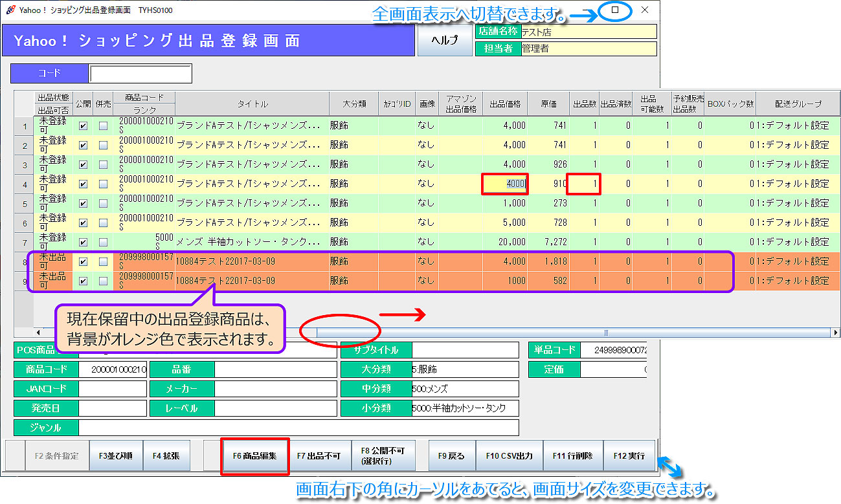The height and width of the screenshot is (504, 841).
Task: Maximize the window to full screen
Action: pyautogui.click(x=615, y=10)
